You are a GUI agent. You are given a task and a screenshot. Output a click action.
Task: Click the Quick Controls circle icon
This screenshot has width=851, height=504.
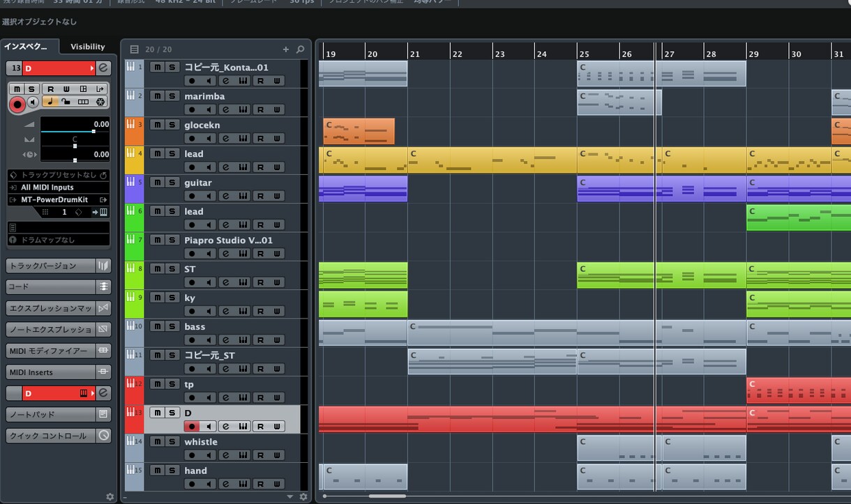pyautogui.click(x=104, y=436)
